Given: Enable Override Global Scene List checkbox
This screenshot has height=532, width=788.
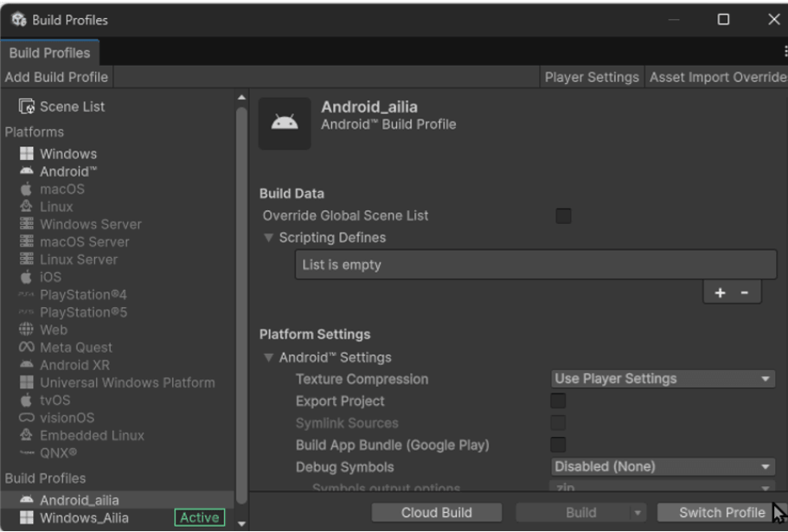Looking at the screenshot, I should [563, 215].
